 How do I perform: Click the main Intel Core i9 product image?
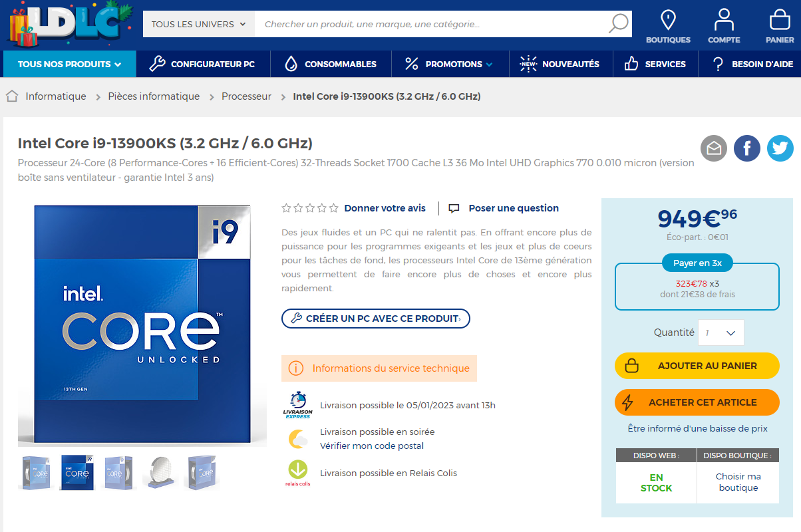point(142,324)
